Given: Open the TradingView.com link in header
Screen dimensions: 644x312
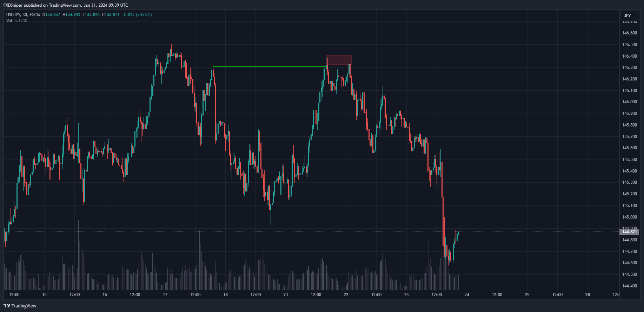Looking at the screenshot, I should coord(65,5).
